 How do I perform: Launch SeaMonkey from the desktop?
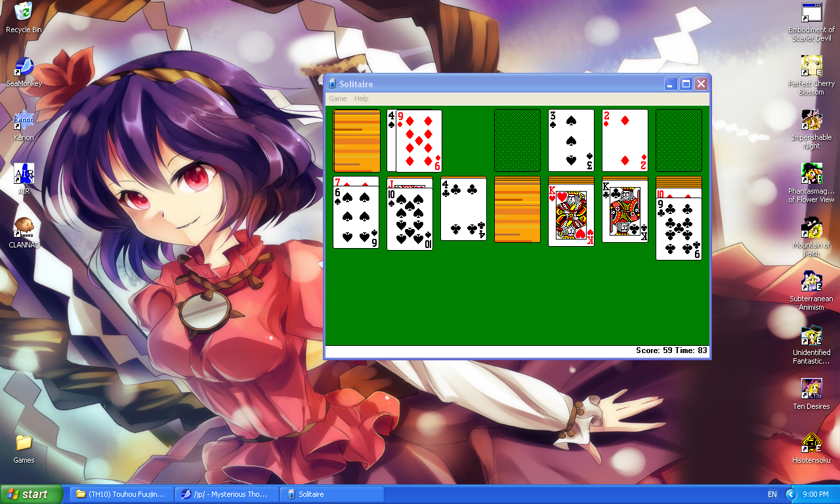coord(24,72)
